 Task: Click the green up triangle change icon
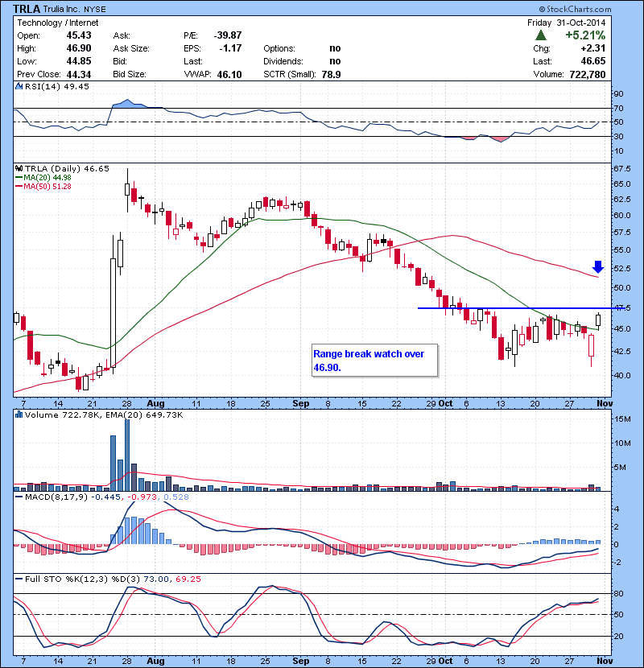coord(541,35)
